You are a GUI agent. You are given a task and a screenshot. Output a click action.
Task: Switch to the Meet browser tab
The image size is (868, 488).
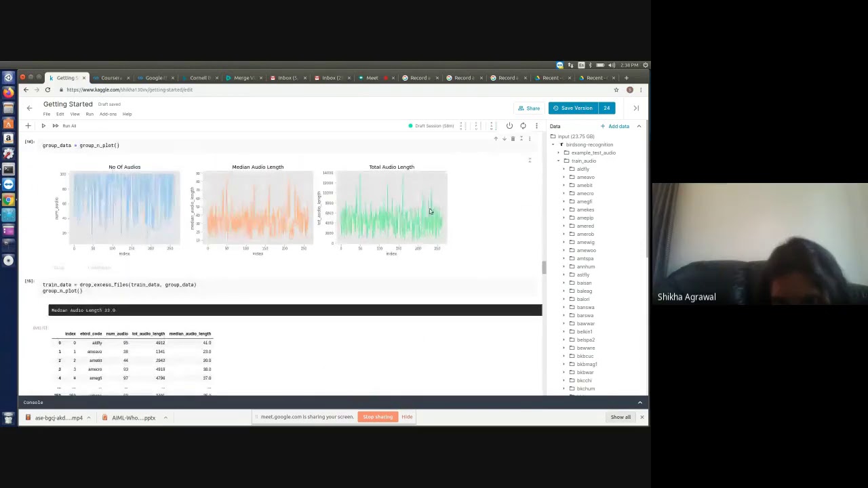tap(372, 78)
